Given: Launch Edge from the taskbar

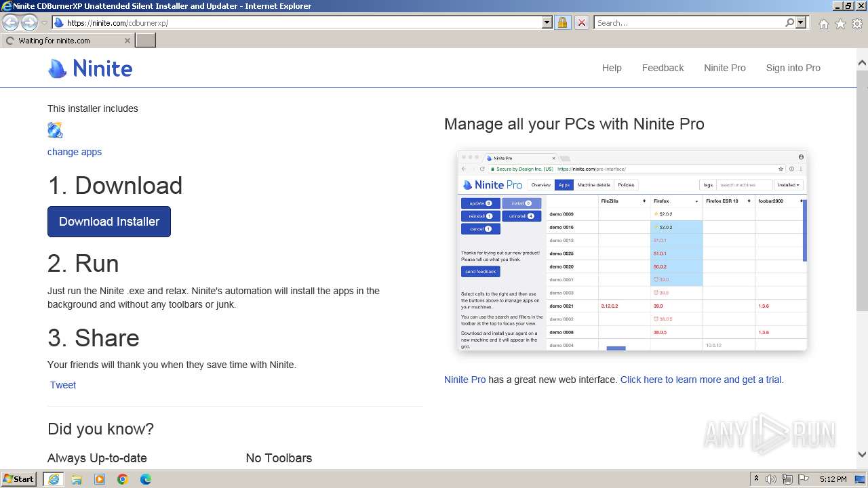Looking at the screenshot, I should click(146, 479).
